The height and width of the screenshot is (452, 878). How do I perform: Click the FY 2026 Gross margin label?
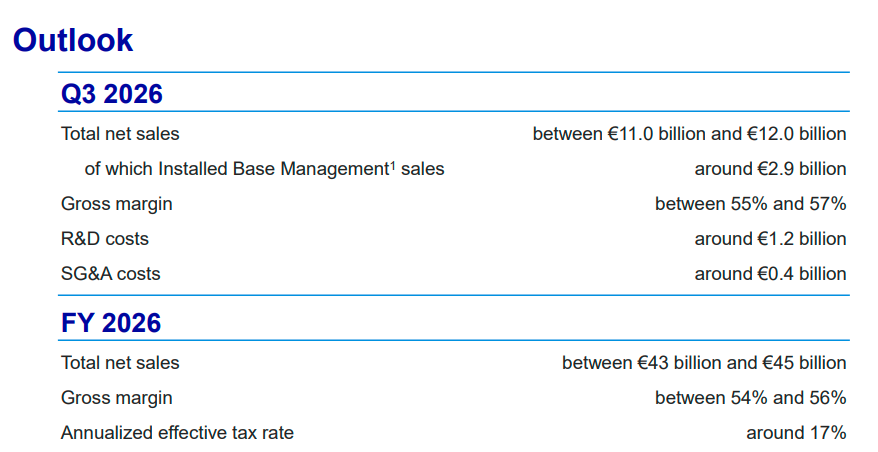[x=116, y=398]
